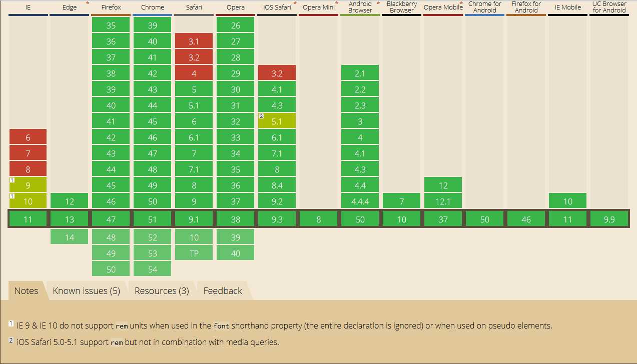Click Android Browser 4.4.4 cell

(360, 201)
